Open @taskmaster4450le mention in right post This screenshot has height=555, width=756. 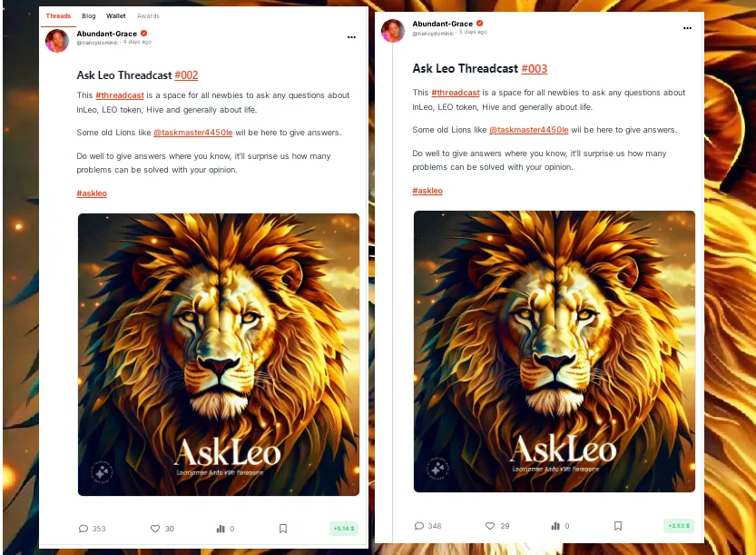[529, 130]
